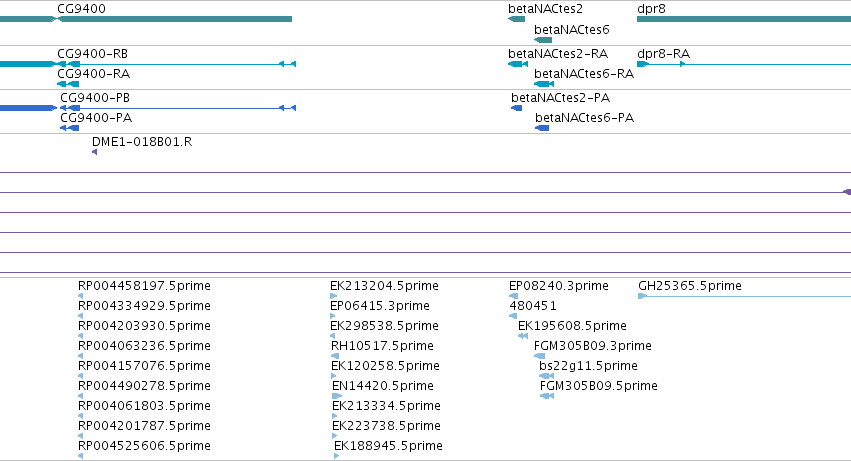Select the CG9400-PA protein glyph
Screen dimensions: 851x461
69,128
